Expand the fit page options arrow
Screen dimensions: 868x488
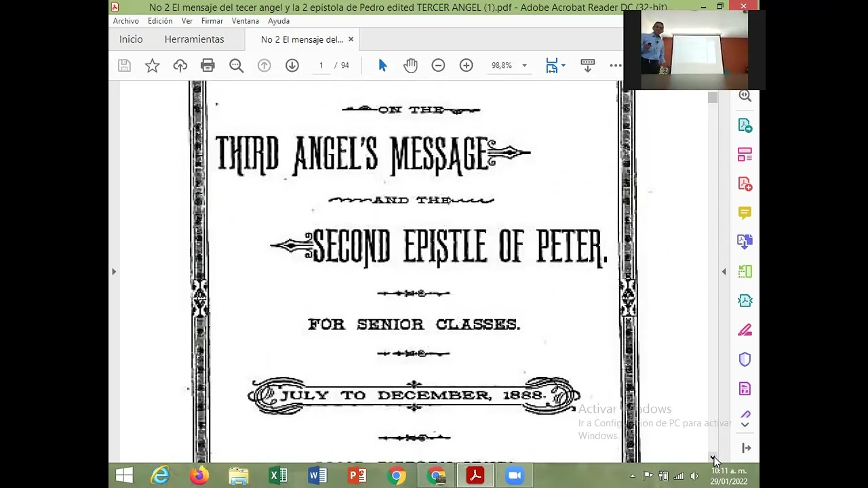[x=563, y=66]
